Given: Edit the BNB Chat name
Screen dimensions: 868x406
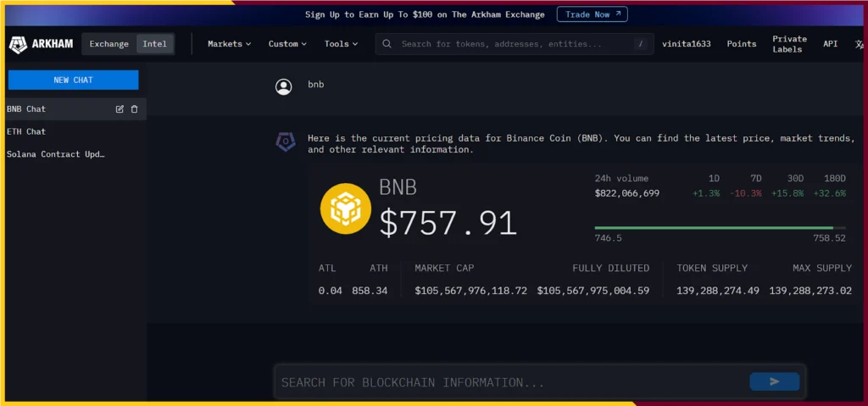Looking at the screenshot, I should point(120,109).
